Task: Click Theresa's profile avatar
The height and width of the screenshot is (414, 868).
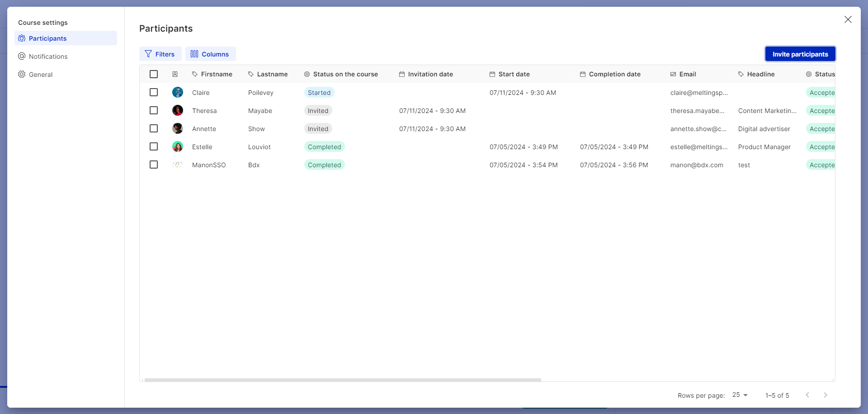Action: point(178,111)
